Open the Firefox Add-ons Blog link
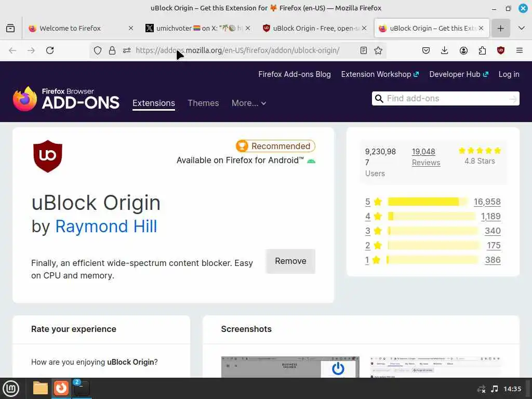The image size is (532, 399). pos(295,74)
